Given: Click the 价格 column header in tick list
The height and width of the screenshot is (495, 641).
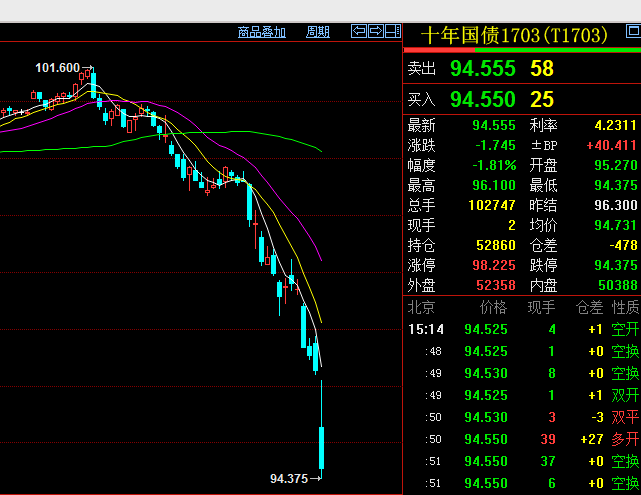Looking at the screenshot, I should [493, 307].
